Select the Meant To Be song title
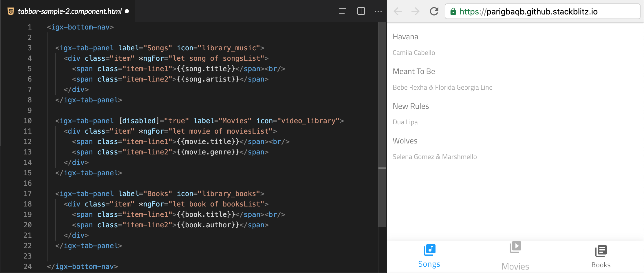644x273 pixels. [414, 71]
